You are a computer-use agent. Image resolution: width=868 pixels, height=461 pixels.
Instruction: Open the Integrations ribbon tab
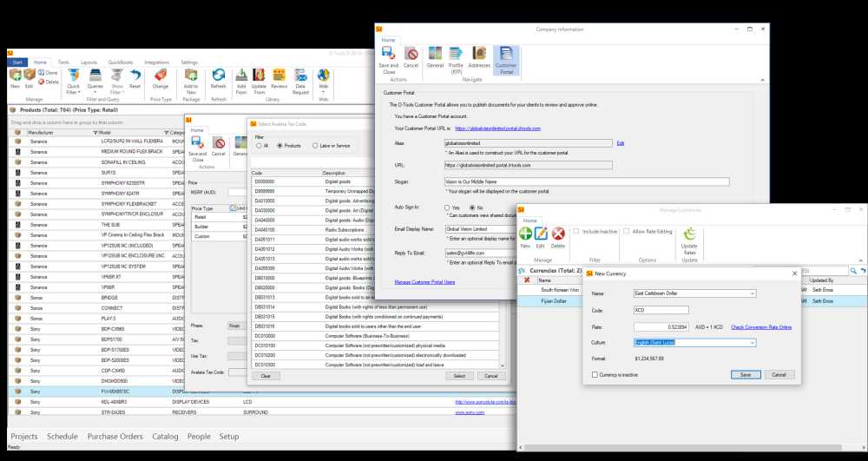pos(156,63)
